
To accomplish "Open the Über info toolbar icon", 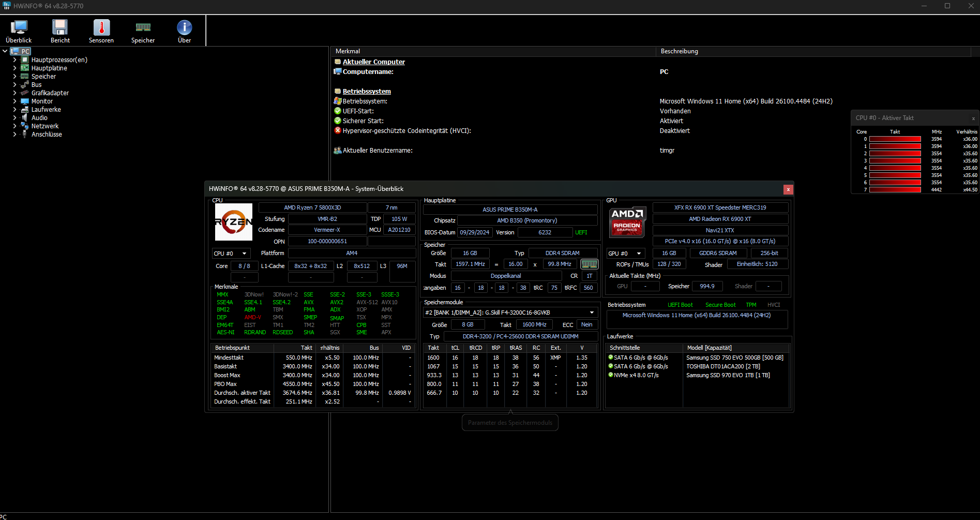I will click(184, 31).
